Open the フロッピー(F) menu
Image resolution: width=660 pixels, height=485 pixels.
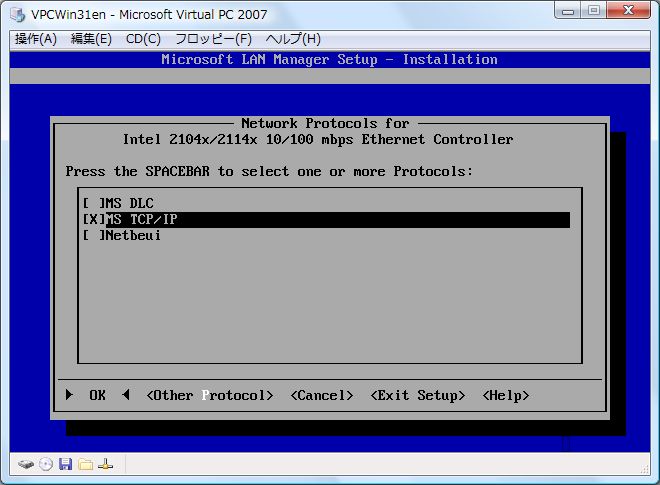click(213, 39)
